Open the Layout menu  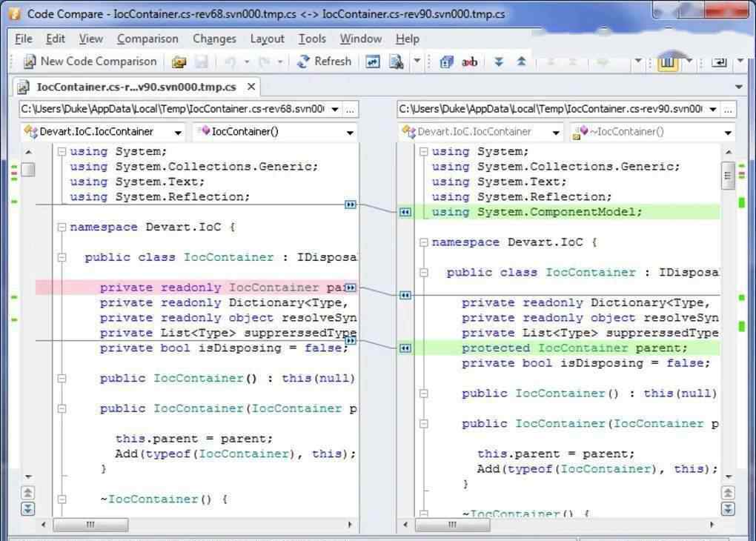tap(267, 39)
